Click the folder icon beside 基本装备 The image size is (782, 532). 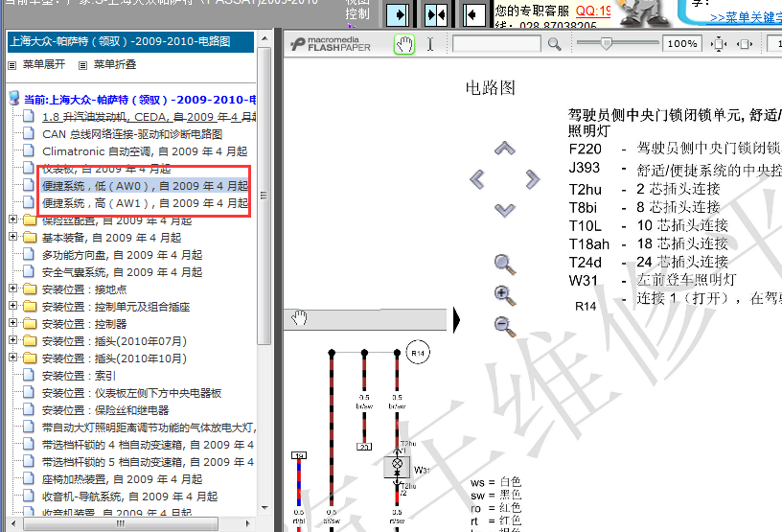30,237
